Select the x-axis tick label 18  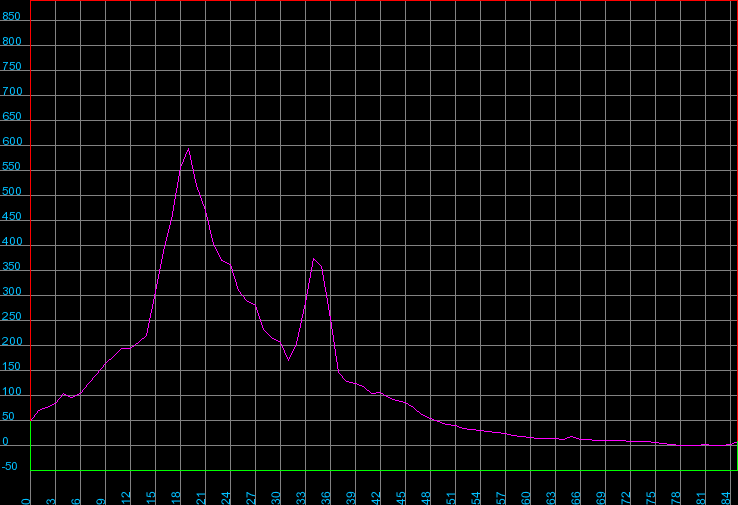tap(176, 498)
